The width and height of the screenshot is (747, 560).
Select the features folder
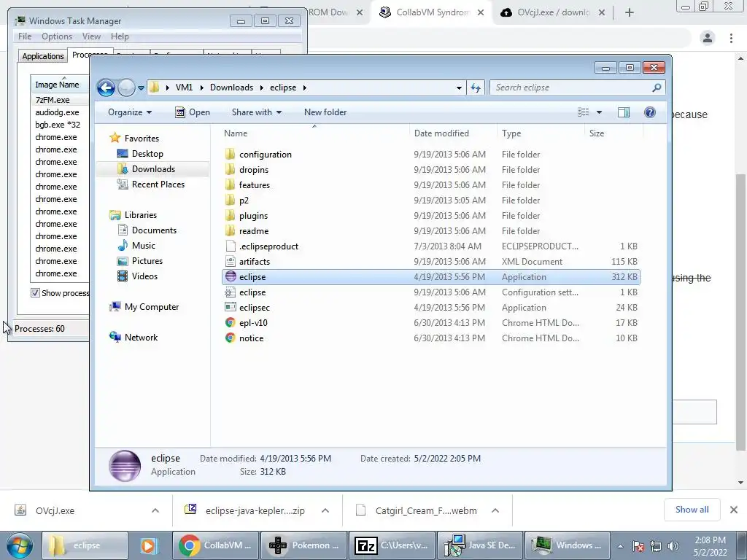(254, 184)
